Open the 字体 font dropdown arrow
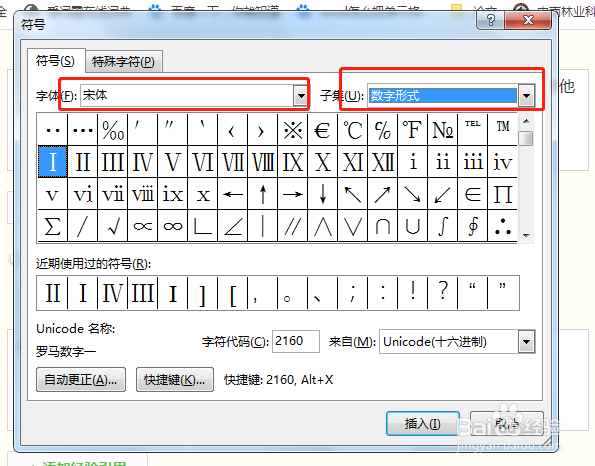 click(301, 95)
